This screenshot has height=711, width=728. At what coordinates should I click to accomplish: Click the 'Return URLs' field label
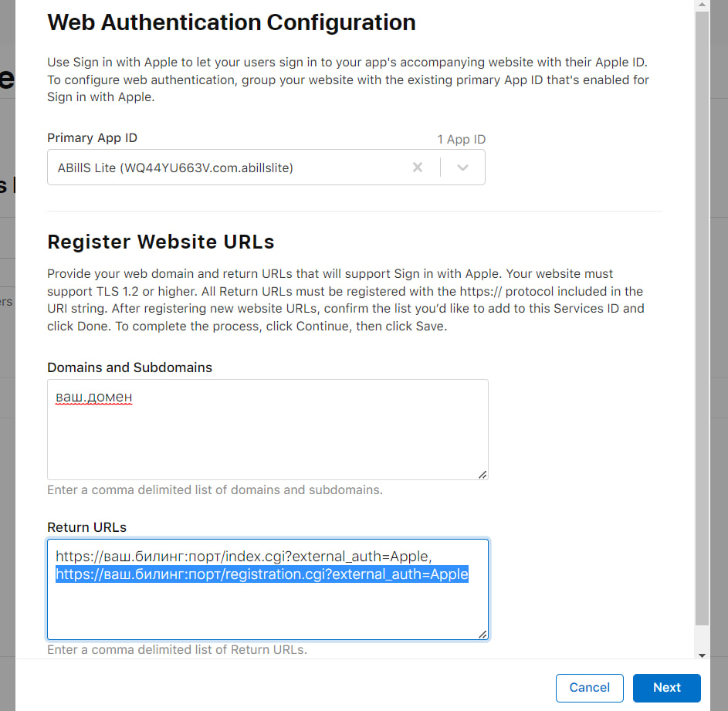[x=87, y=527]
